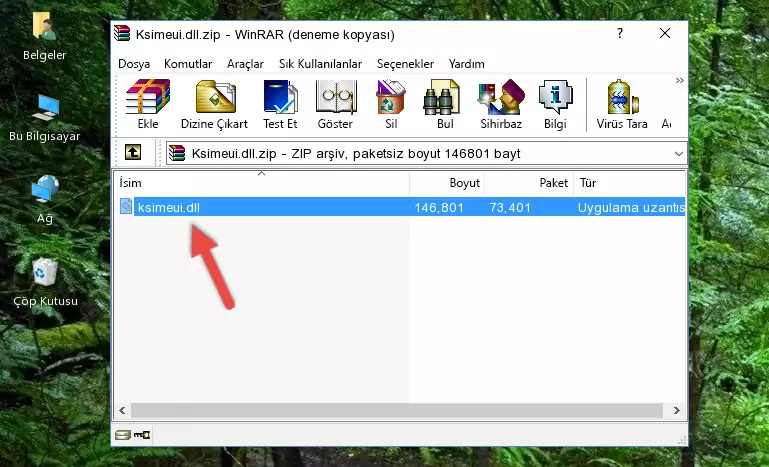This screenshot has height=467, width=769.
Task: Open the Seçenekler menu
Action: [405, 64]
